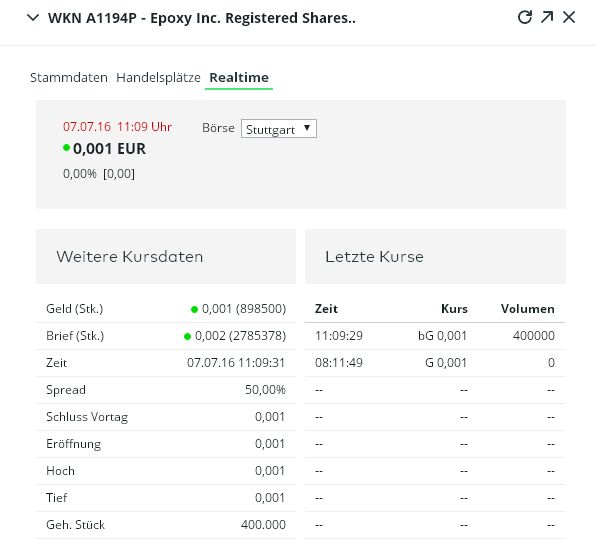Click the 400000 trade volume
The width and height of the screenshot is (596, 548).
[534, 336]
